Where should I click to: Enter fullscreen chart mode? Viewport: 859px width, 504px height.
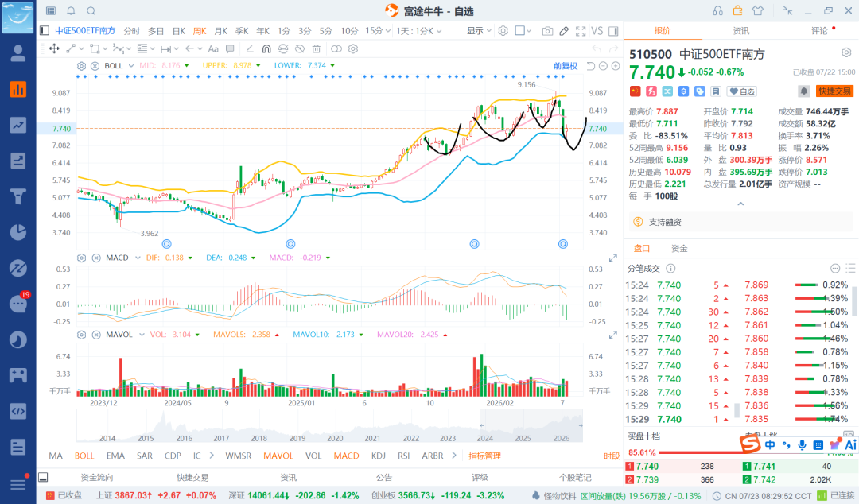coord(581,31)
